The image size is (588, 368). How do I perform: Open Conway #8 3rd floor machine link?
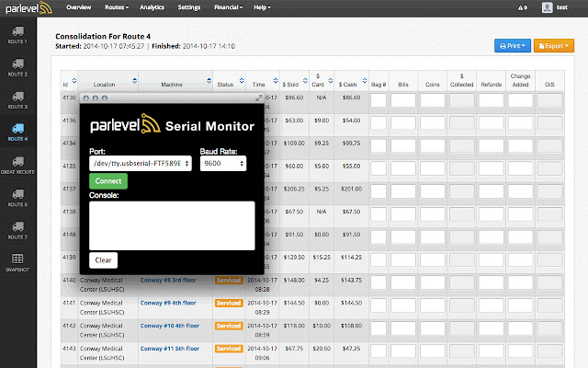click(x=168, y=280)
